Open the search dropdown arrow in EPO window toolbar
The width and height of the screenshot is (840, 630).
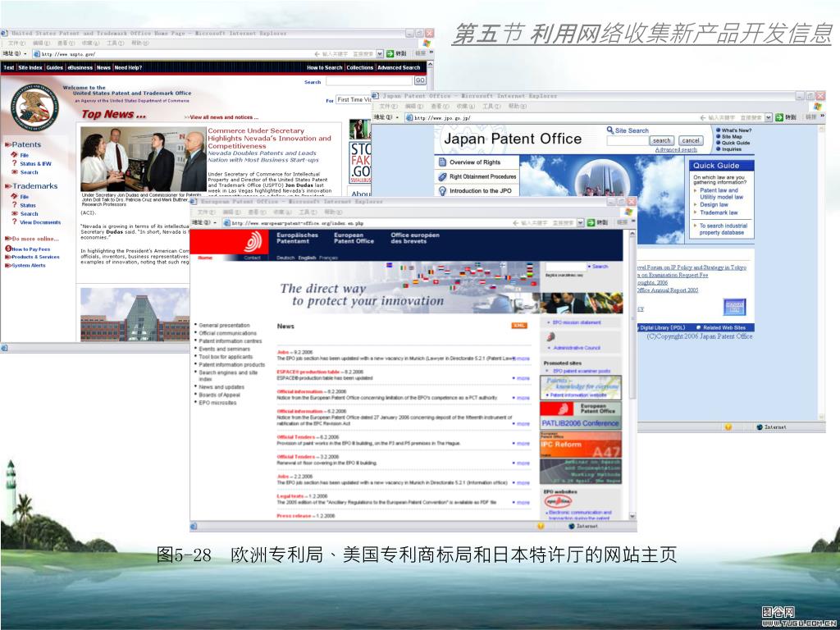pos(580,222)
